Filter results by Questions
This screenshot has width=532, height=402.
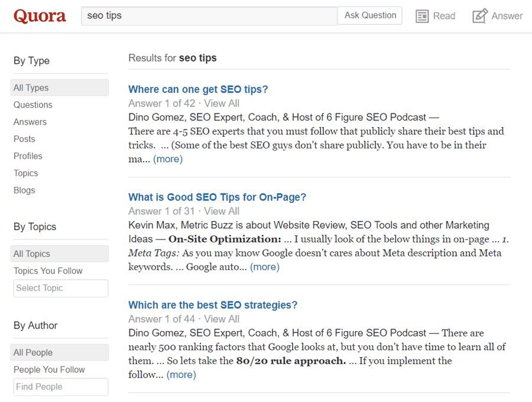point(33,105)
